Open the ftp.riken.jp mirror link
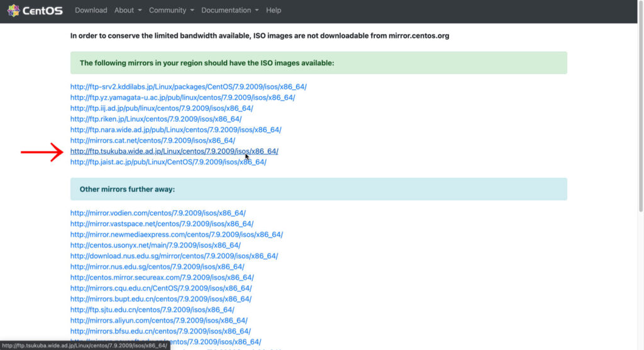The image size is (644, 350). [x=156, y=119]
